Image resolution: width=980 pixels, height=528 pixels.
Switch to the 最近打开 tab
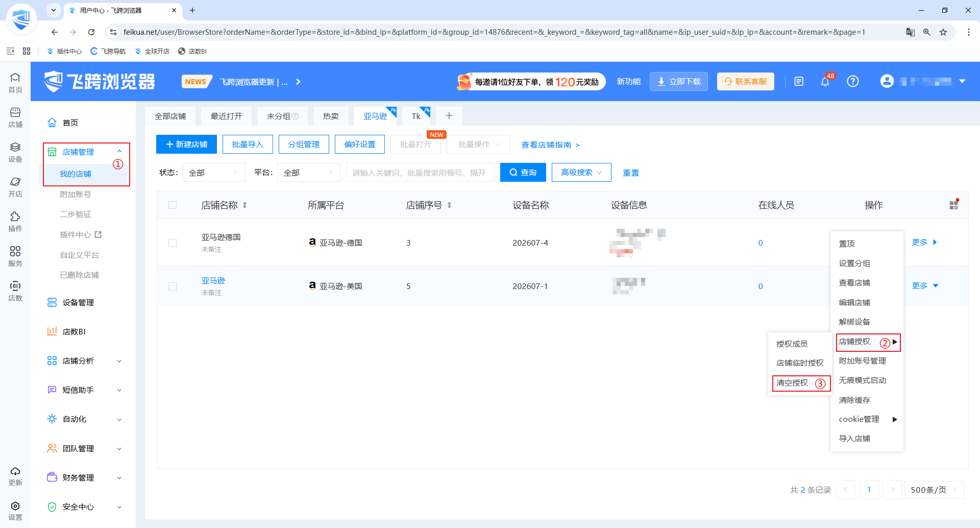tap(227, 116)
